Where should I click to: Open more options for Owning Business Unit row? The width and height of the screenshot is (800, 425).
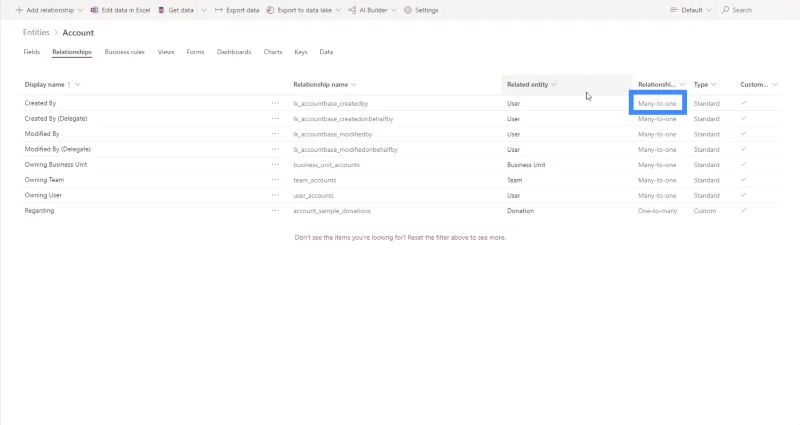[275, 164]
